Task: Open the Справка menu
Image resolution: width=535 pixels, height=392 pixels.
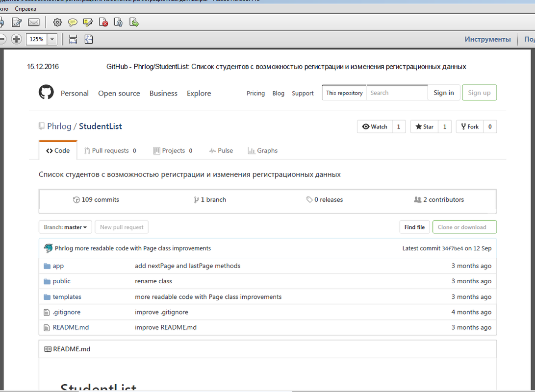Action: coord(25,9)
